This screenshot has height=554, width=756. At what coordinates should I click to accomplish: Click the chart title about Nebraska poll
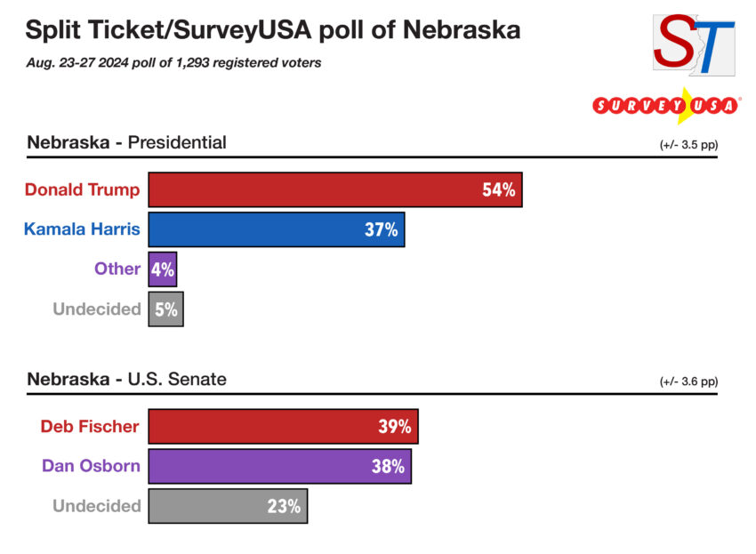(273, 30)
